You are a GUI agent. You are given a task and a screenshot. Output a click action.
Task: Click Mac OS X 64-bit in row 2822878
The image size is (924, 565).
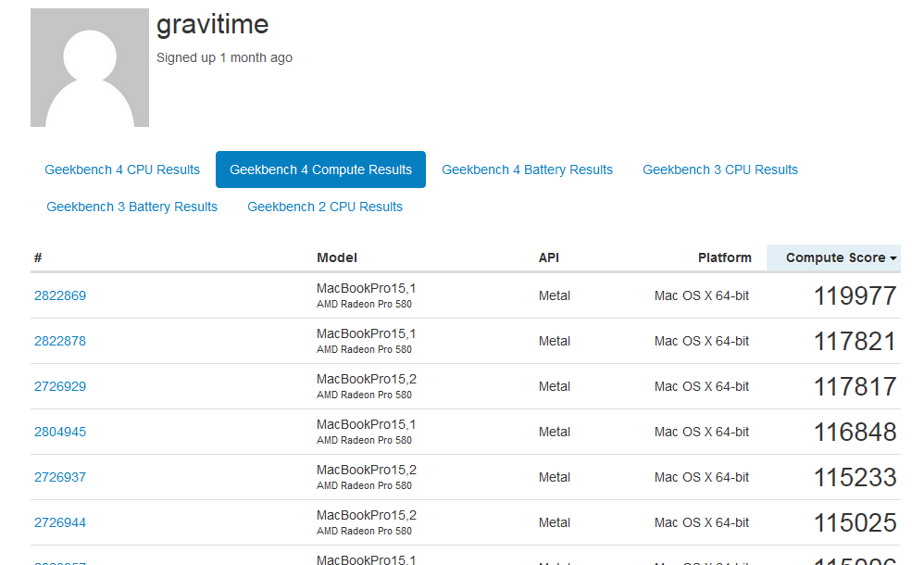pyautogui.click(x=702, y=341)
